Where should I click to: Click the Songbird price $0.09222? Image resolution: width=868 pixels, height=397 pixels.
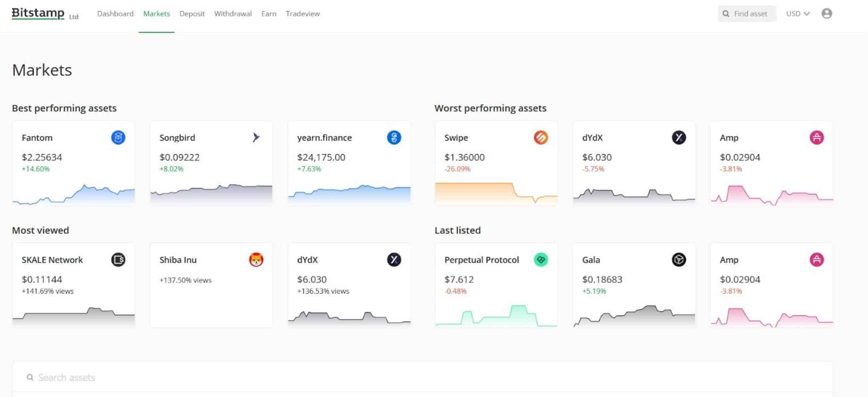pyautogui.click(x=179, y=157)
